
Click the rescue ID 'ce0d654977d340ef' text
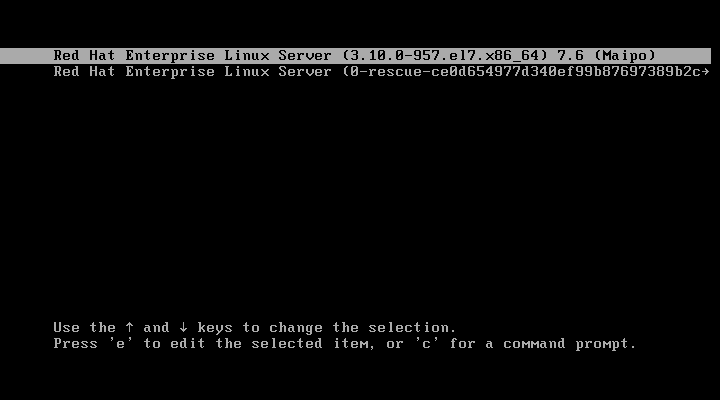coord(503,72)
